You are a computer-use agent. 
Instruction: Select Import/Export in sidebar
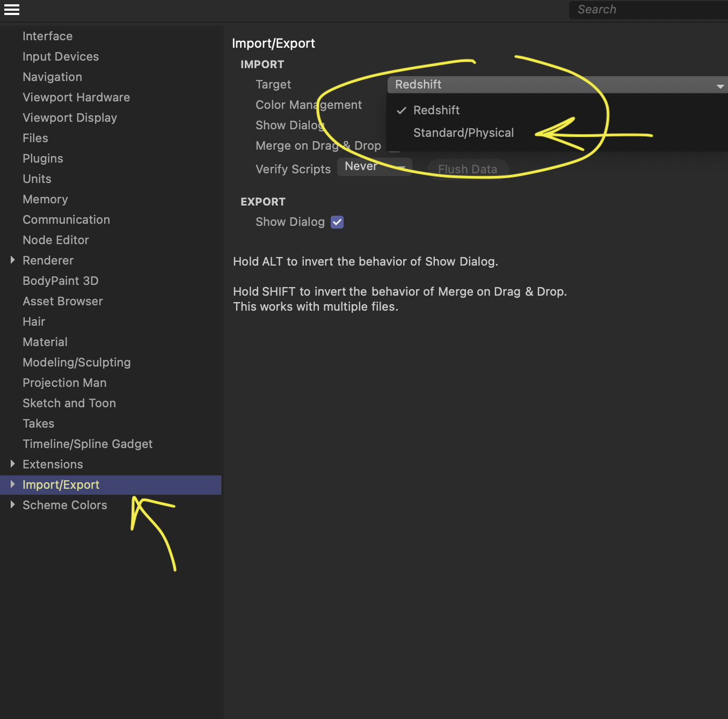point(61,485)
